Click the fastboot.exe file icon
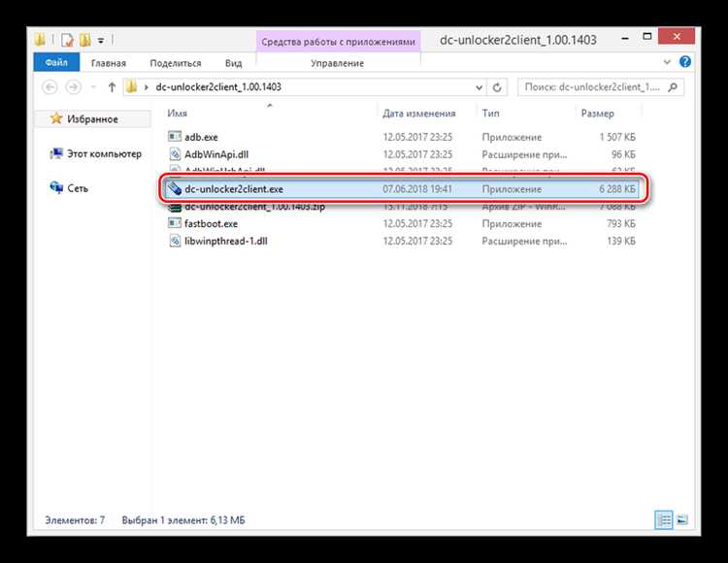 [x=175, y=223]
